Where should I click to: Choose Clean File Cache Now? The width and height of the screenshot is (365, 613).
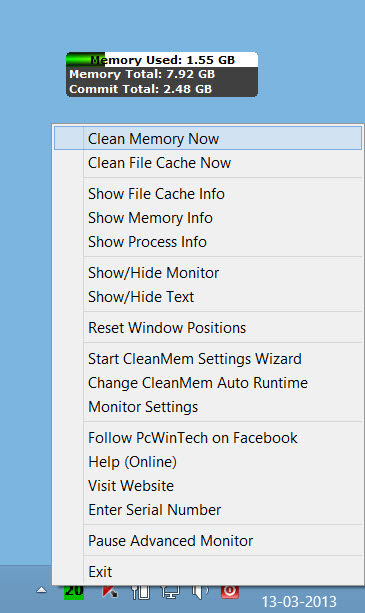point(208,163)
